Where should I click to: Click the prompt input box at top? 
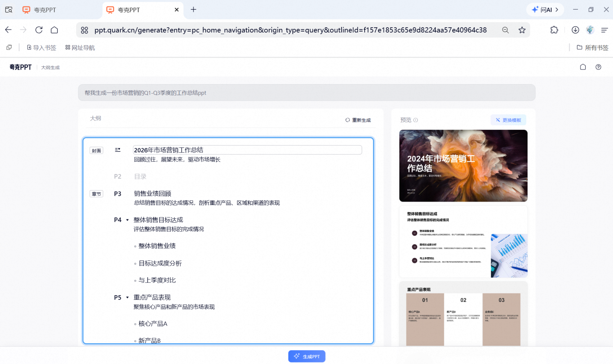(x=306, y=93)
